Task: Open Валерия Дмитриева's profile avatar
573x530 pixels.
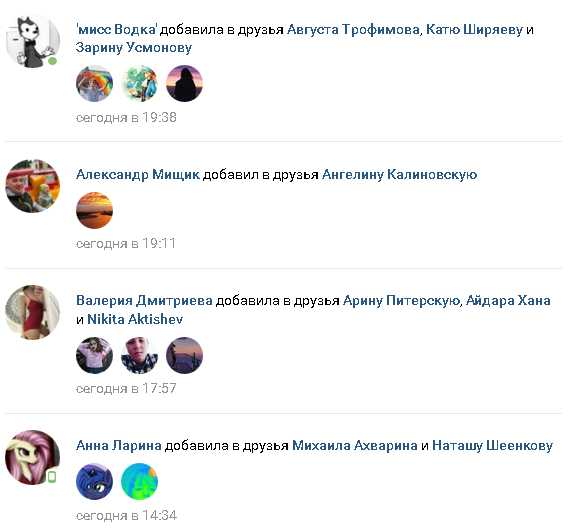Action: (33, 312)
